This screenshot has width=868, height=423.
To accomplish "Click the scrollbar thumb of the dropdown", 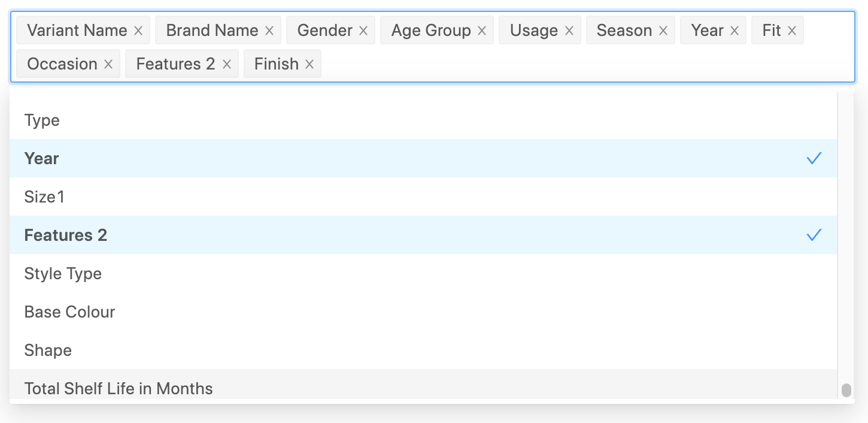I will [x=846, y=389].
